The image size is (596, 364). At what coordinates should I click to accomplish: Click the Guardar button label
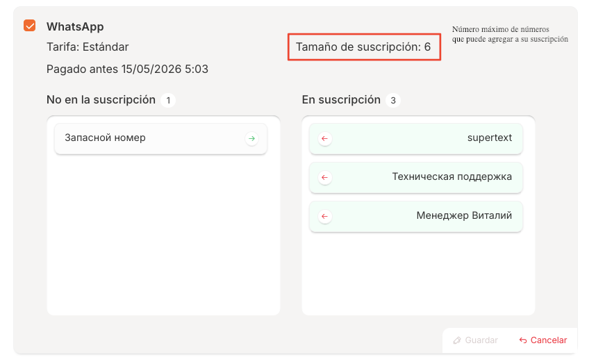point(481,340)
